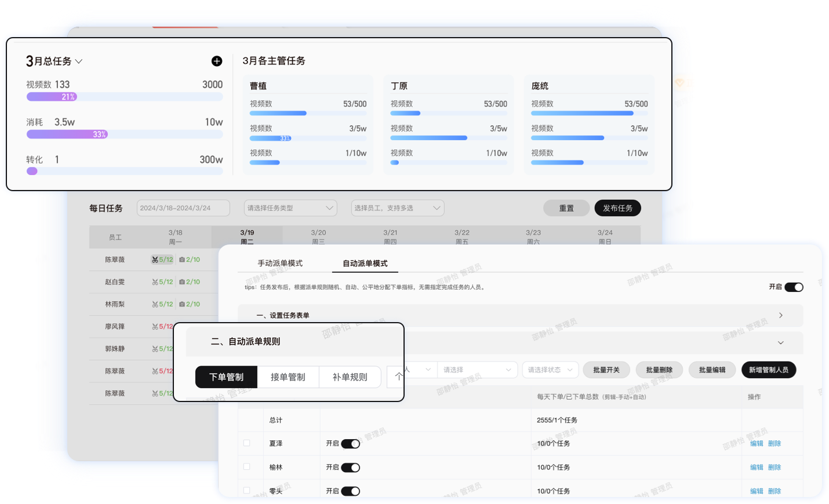Open the 3月总任务 month selector dropdown
Screen dimensions: 829x504
pos(79,61)
